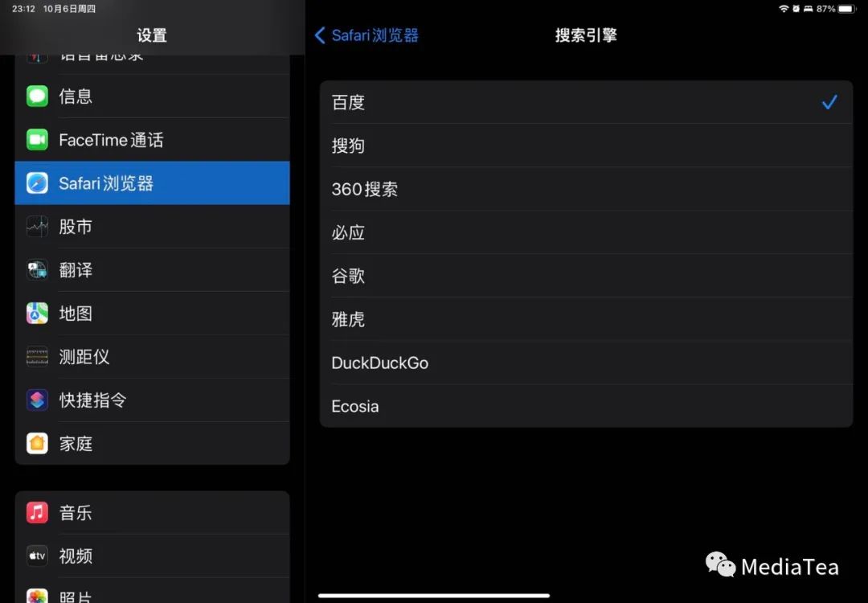
Task: Select 360搜索 as search engine
Action: [x=586, y=189]
